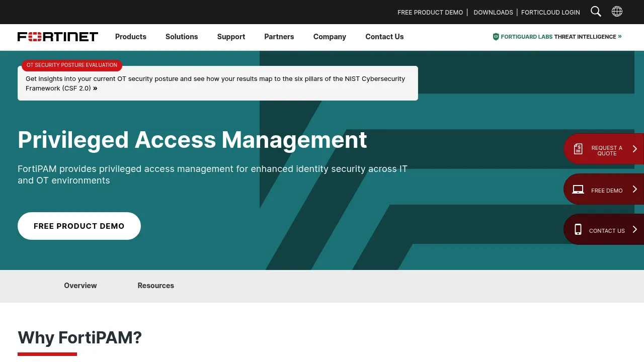Image resolution: width=644 pixels, height=362 pixels.
Task: Open the FortiCloud Login link
Action: pyautogui.click(x=550, y=12)
